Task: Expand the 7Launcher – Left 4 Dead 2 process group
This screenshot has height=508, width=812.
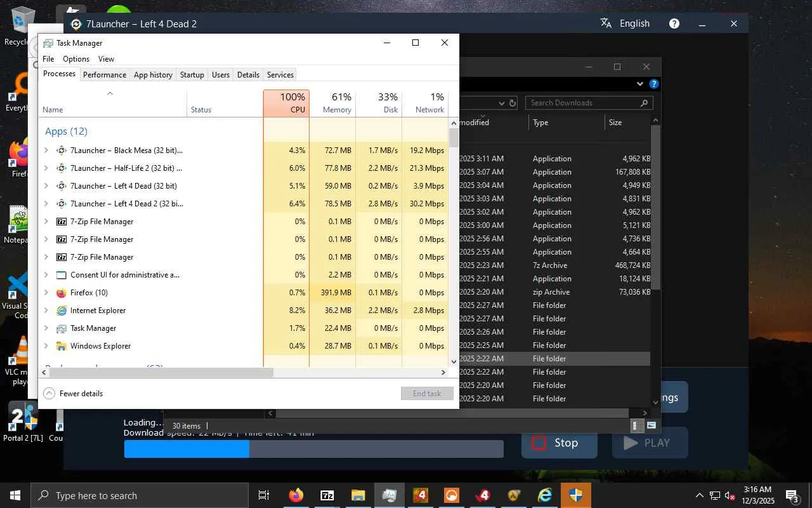Action: coord(46,204)
